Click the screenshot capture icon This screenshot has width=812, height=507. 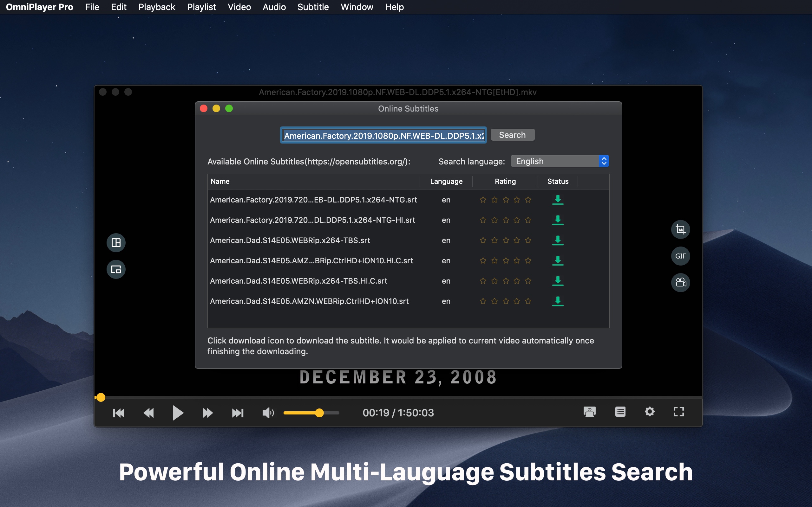(x=679, y=229)
